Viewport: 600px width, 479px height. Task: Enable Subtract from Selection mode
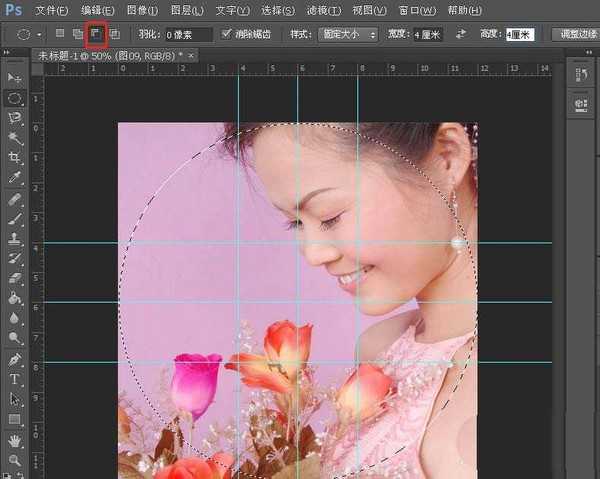(96, 34)
